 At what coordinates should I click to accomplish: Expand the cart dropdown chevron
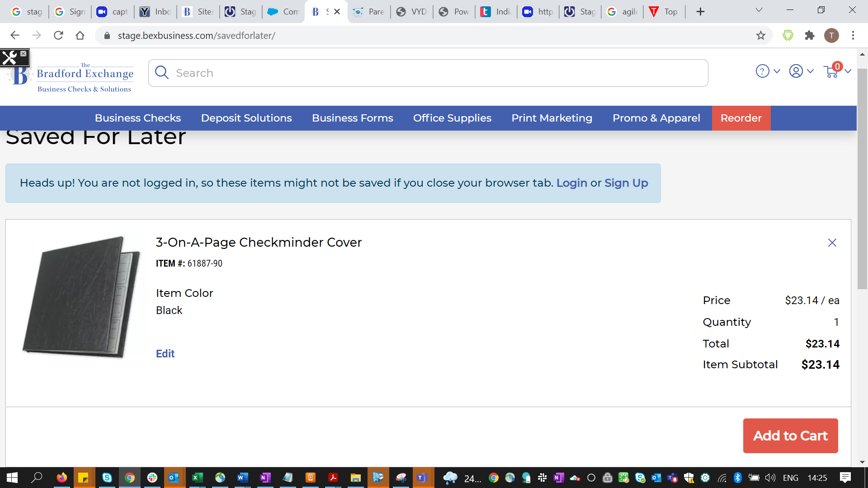848,71
